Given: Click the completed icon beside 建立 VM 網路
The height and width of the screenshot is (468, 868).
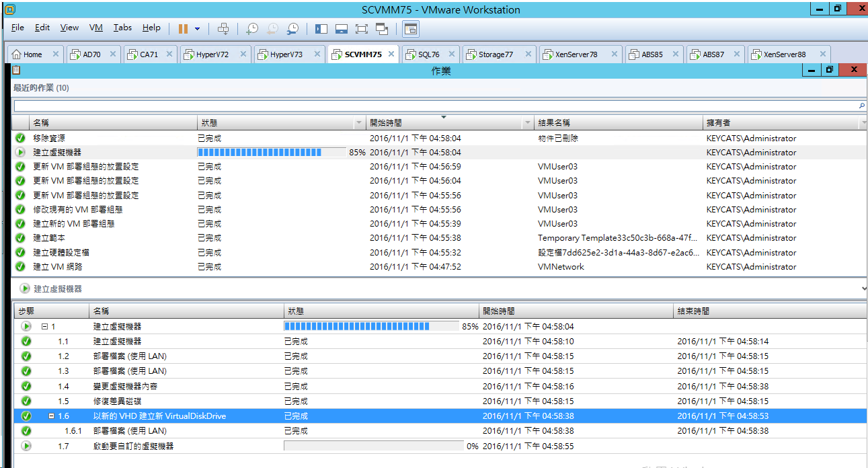Looking at the screenshot, I should (20, 266).
